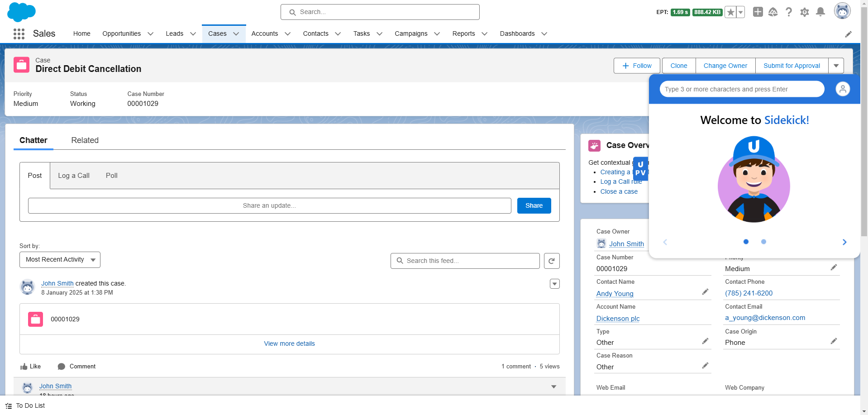The image size is (868, 415).
Task: Click the notifications bell icon
Action: click(x=820, y=12)
